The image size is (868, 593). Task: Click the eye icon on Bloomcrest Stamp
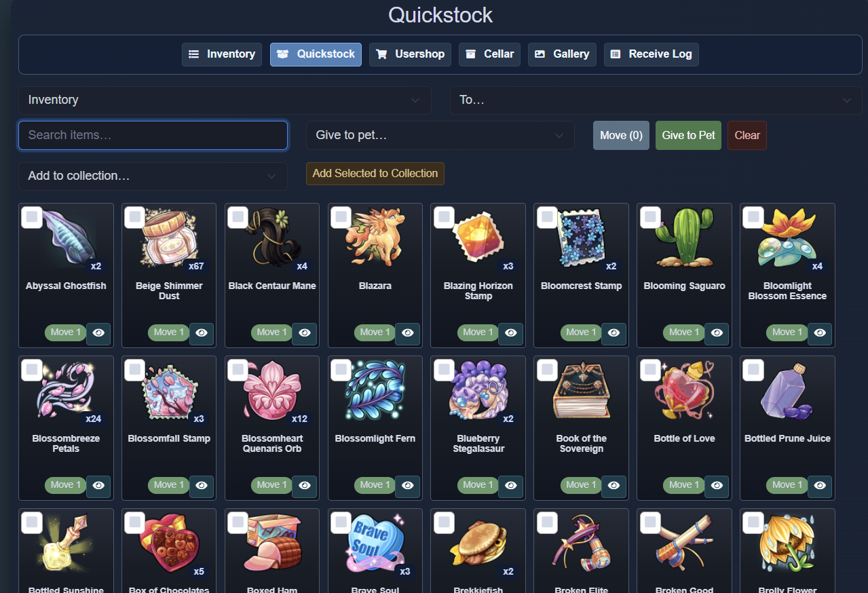click(x=614, y=332)
